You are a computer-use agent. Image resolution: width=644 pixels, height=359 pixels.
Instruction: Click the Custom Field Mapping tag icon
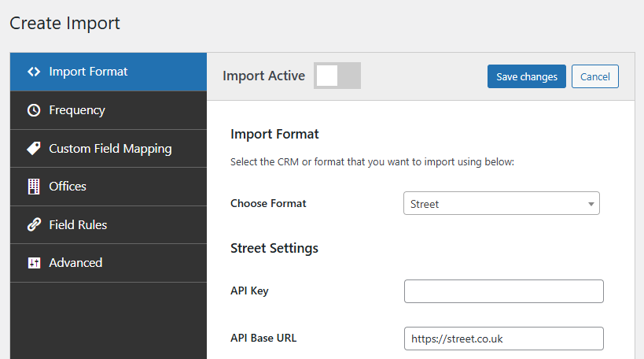(33, 148)
